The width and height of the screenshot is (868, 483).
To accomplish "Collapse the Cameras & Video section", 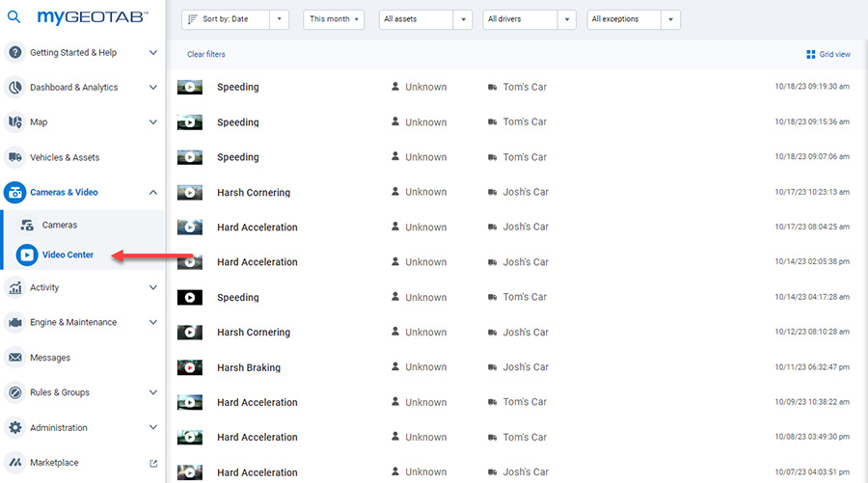I will pos(152,193).
